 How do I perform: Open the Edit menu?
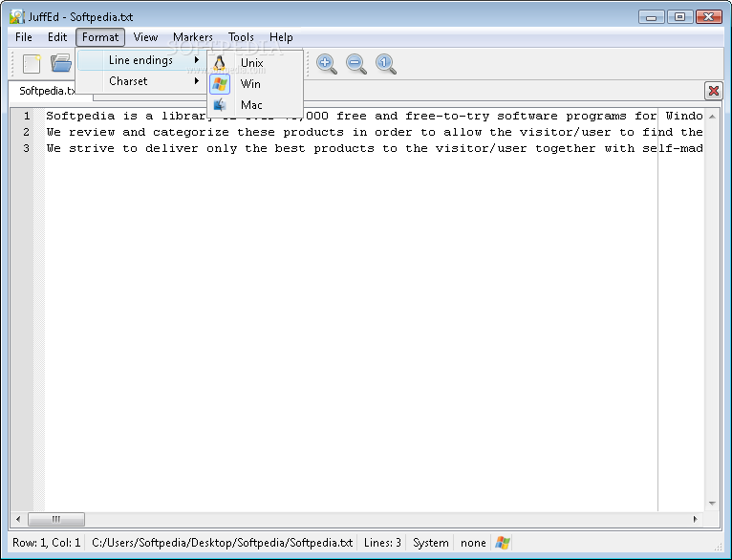(x=57, y=37)
